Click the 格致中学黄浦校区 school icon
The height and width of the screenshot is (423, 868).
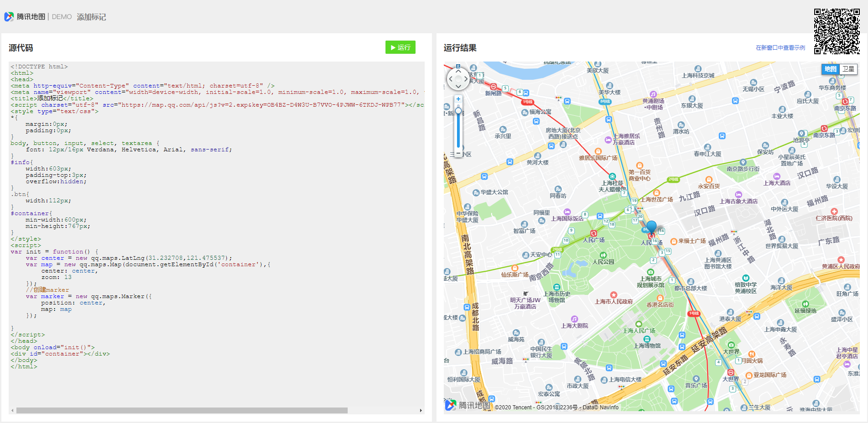(x=746, y=278)
